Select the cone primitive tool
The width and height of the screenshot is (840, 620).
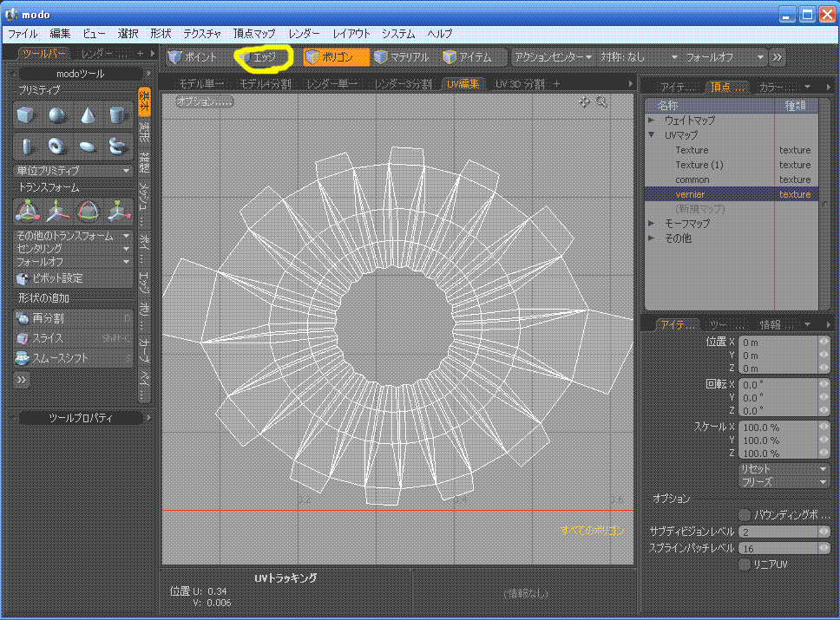(87, 115)
